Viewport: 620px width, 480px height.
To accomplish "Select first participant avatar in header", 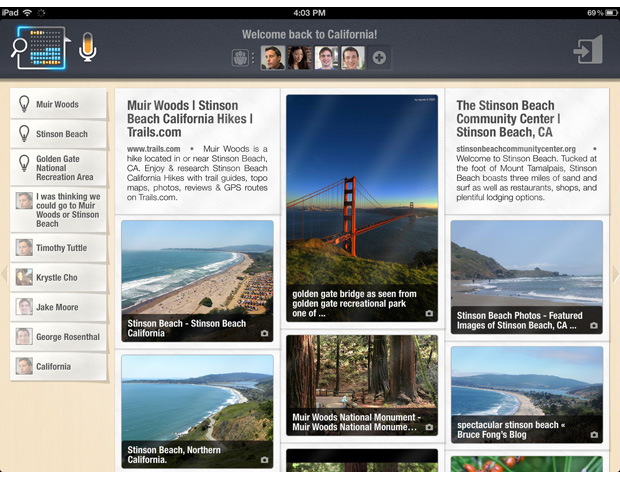I will [273, 58].
